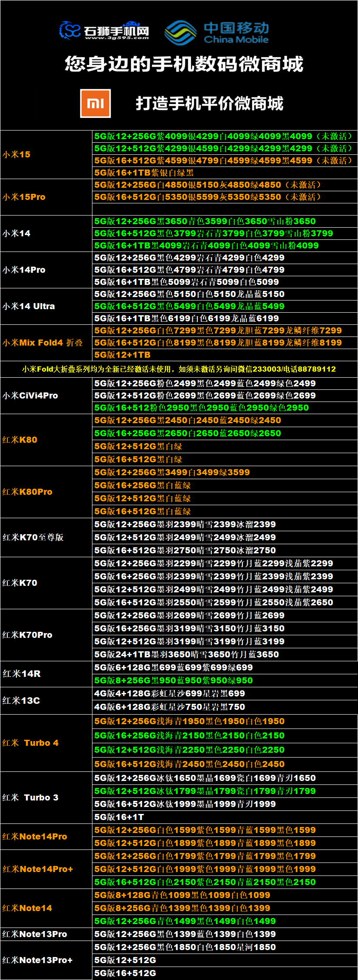Click the row 5G版16+1TB紫银白绿黑
Viewport: 358px width, 980px height.
pos(225,173)
